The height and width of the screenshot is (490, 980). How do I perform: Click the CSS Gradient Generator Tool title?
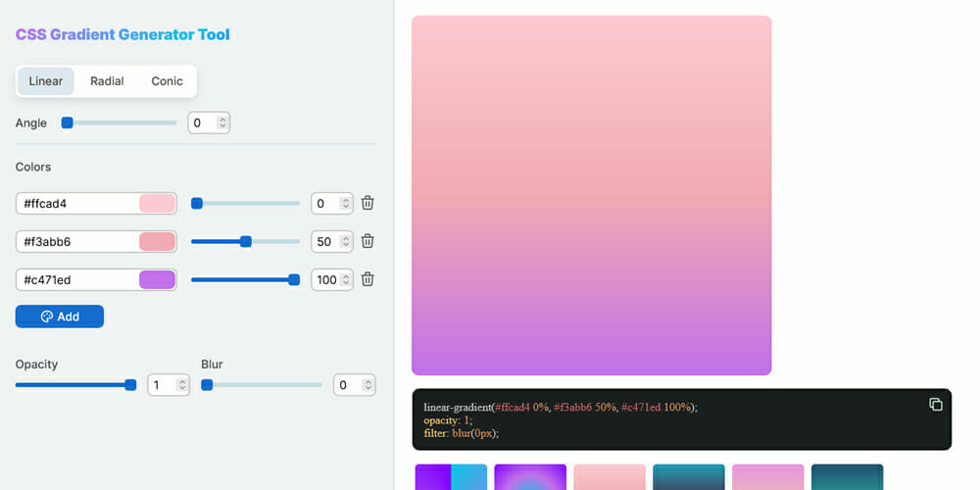(x=122, y=34)
